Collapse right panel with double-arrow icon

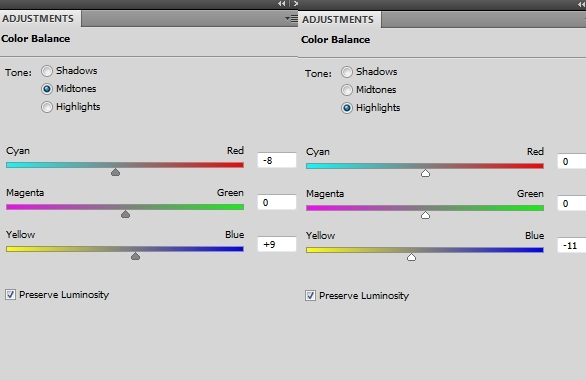click(x=582, y=4)
